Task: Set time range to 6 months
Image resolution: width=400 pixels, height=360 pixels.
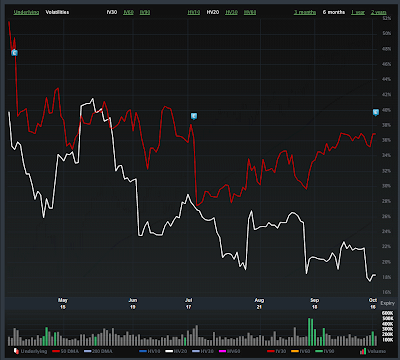Action: pyautogui.click(x=334, y=12)
